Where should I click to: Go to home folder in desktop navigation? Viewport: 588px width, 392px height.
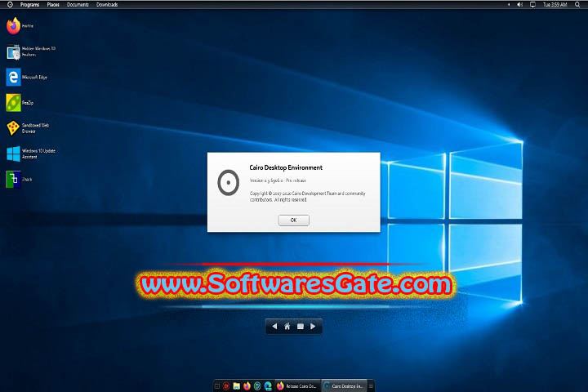[x=287, y=327]
